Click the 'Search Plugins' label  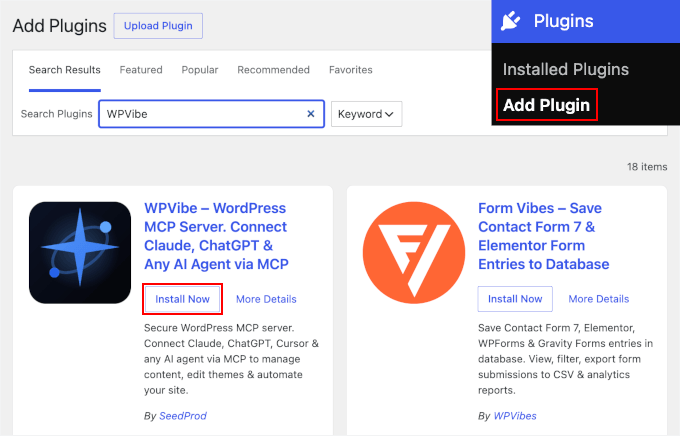coord(56,114)
